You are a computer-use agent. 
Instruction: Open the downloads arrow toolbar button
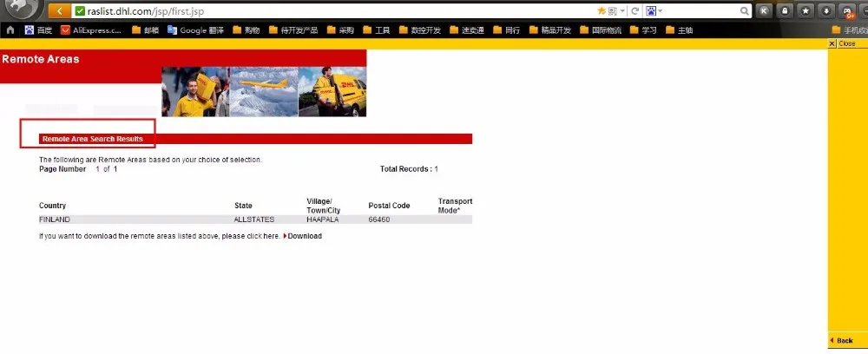pos(826,10)
